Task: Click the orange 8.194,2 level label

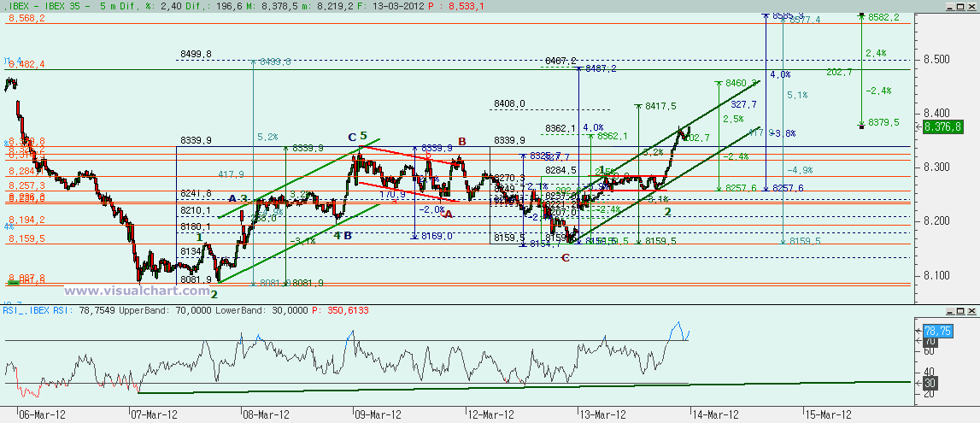Action: click(x=26, y=220)
